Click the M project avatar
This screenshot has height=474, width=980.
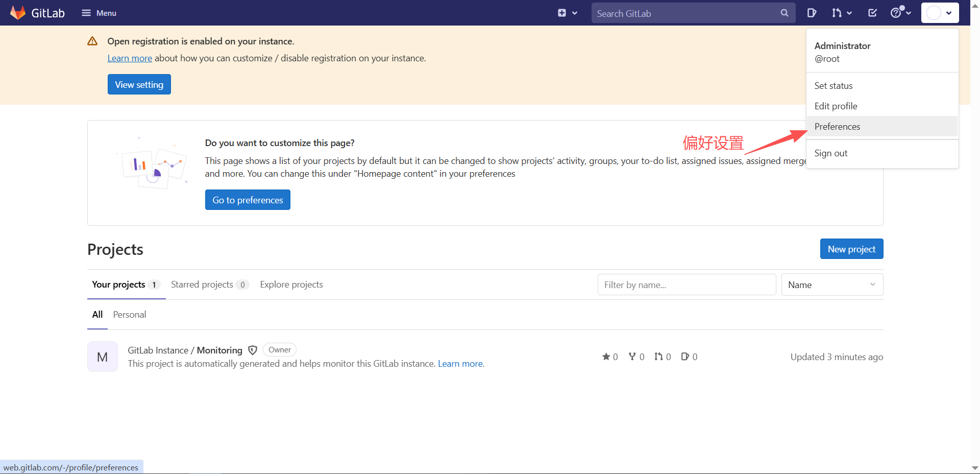tap(103, 357)
